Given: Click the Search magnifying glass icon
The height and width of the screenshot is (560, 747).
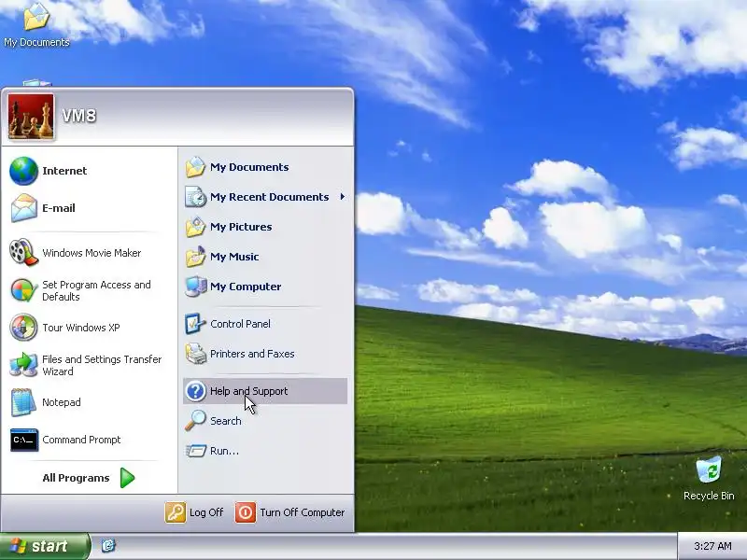Looking at the screenshot, I should pos(195,421).
